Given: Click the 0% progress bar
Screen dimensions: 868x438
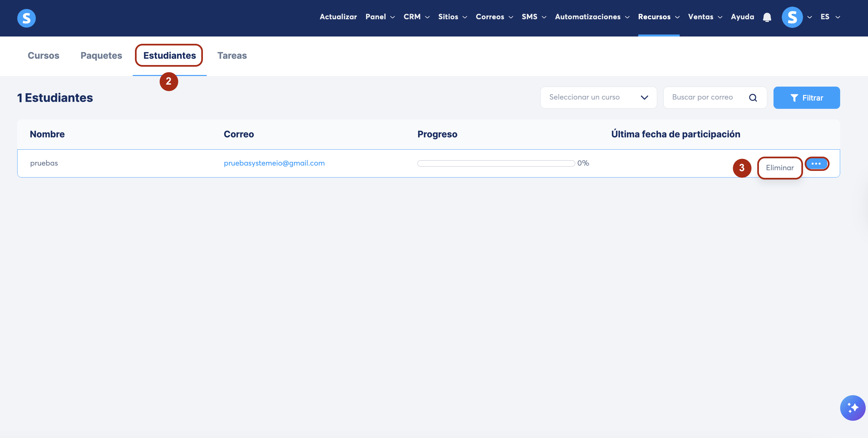Looking at the screenshot, I should click(496, 163).
